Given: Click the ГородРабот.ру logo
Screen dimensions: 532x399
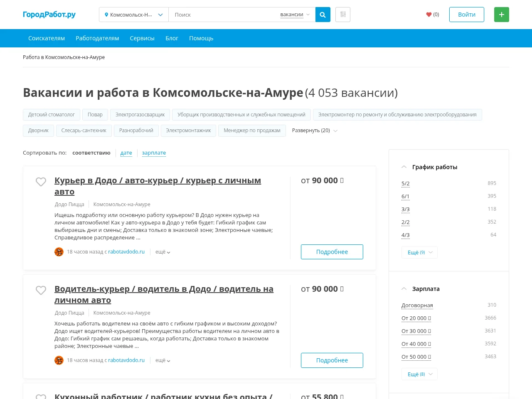Looking at the screenshot, I should (49, 15).
